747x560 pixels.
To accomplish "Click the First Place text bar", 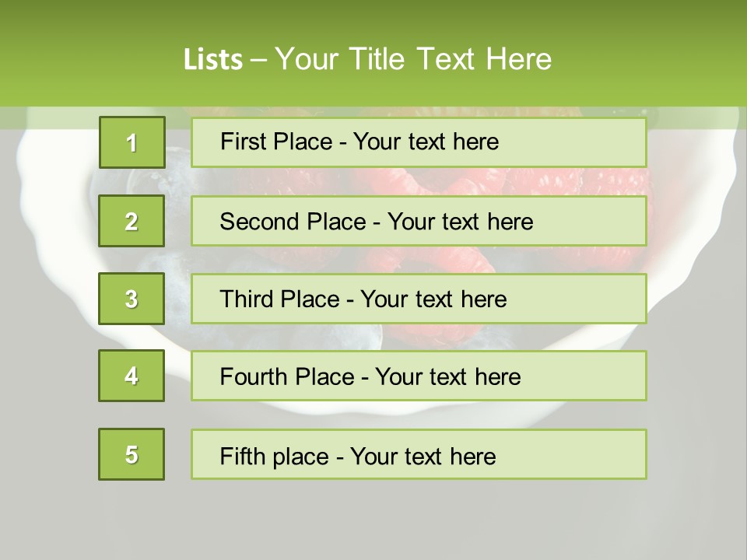I will pos(419,142).
